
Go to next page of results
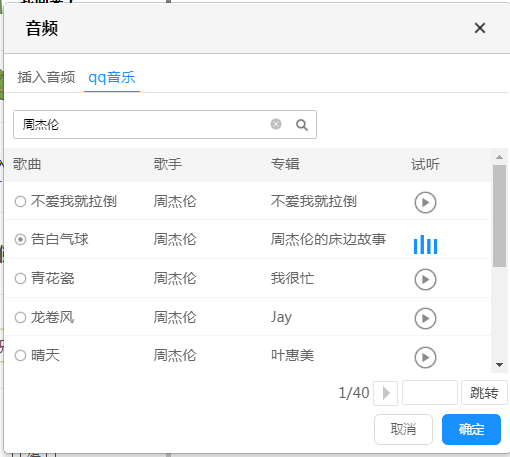pos(385,393)
